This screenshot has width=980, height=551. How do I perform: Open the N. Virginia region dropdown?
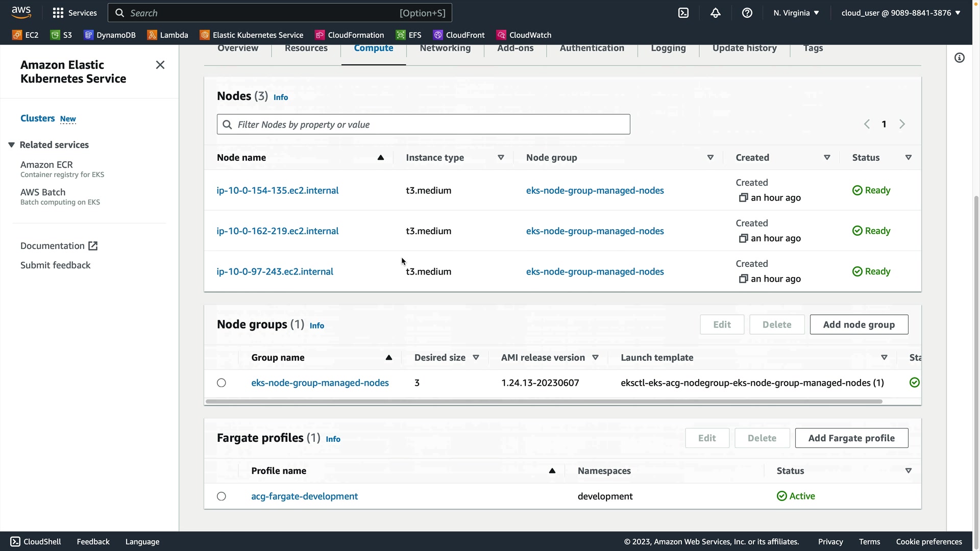pos(796,13)
